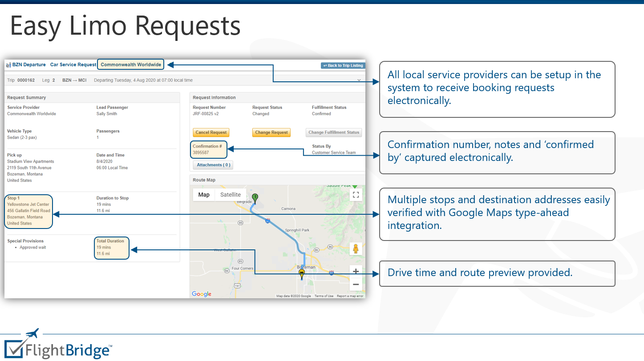Switch the route map to Satellite view

point(231,194)
